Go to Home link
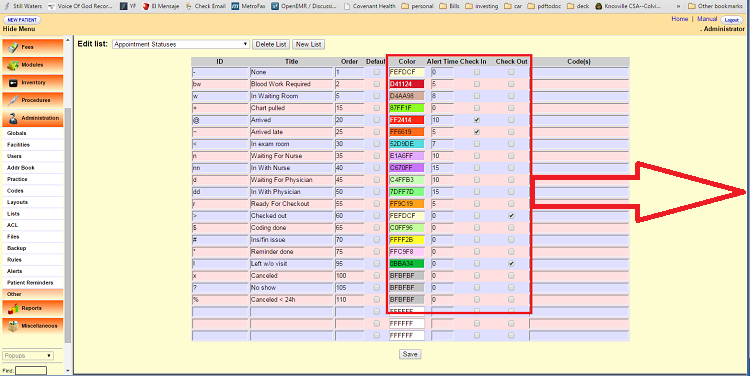Screen dimensions: 750x376 [x=680, y=19]
